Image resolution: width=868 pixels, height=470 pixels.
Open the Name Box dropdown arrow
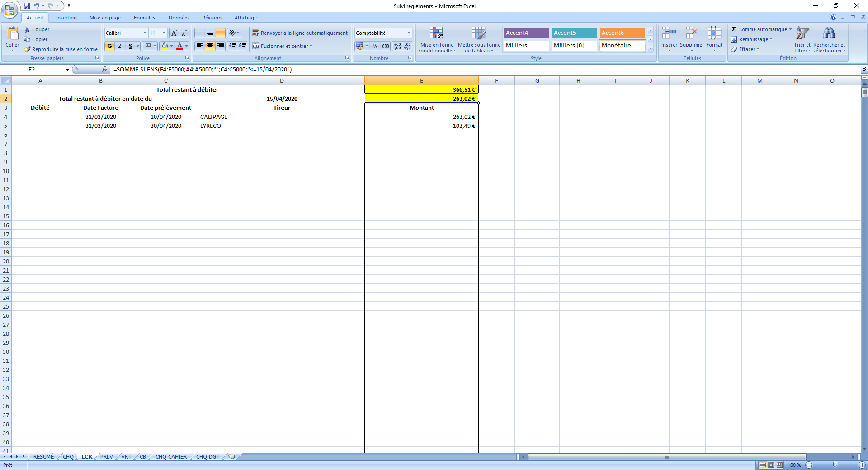click(67, 69)
